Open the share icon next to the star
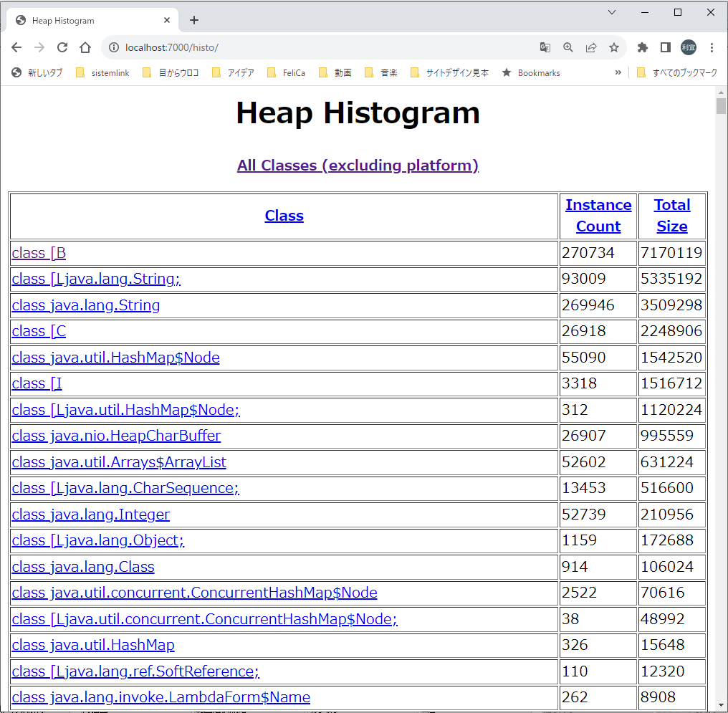Image resolution: width=728 pixels, height=713 pixels. point(591,47)
